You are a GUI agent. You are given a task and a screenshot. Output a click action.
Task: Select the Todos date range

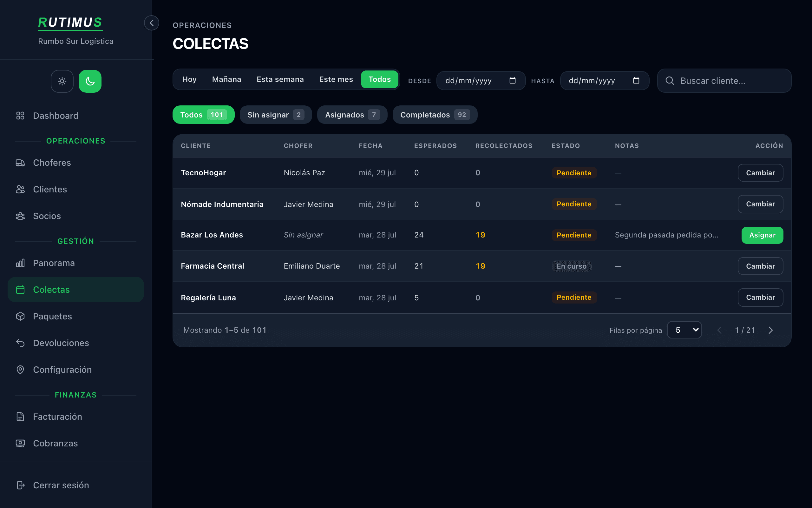[379, 79]
